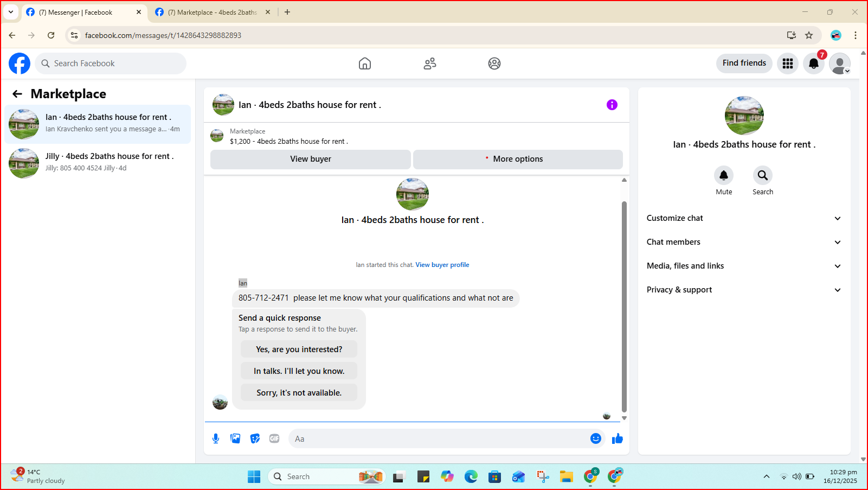
Task: Select the Ian conversation in the list
Action: point(98,124)
